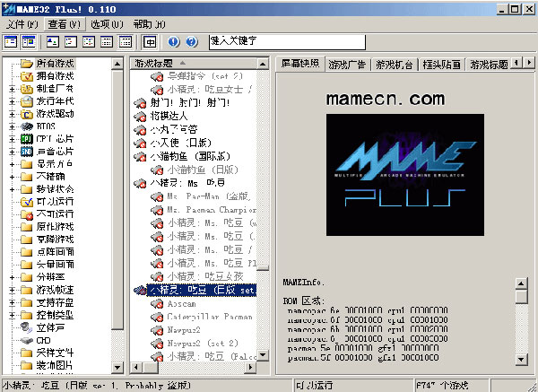Switch to grouped details view
The image size is (538, 392).
[x=126, y=42]
